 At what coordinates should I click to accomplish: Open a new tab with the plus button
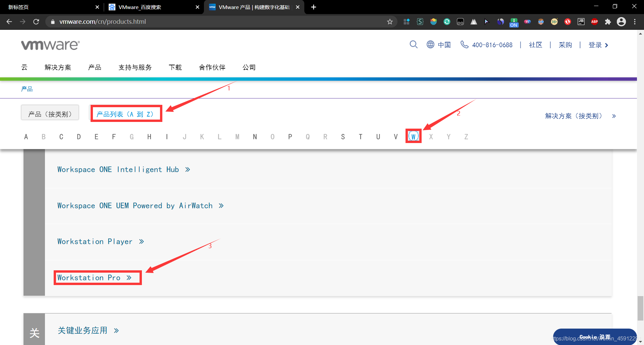pos(314,7)
